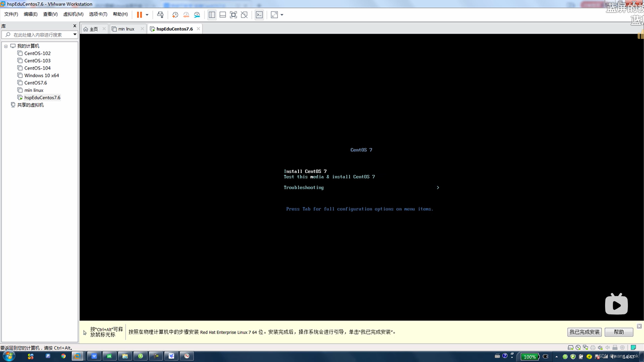Viewport: 644px width, 362px height.
Task: Open the 选项卡(T) menu
Action: click(x=98, y=14)
